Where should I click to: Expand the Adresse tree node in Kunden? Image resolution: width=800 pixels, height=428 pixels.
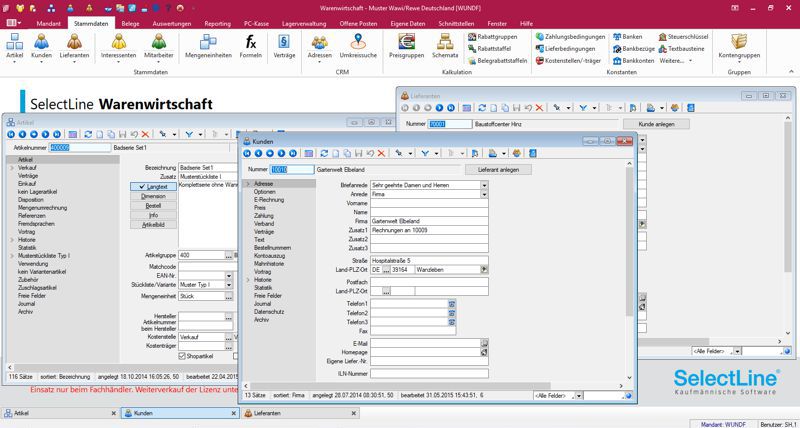247,184
